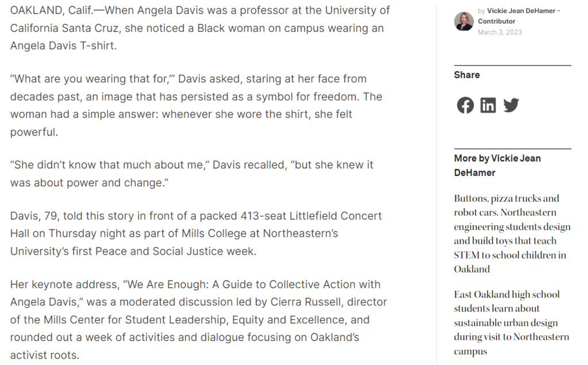Click the 'Share' section heading

(x=466, y=75)
